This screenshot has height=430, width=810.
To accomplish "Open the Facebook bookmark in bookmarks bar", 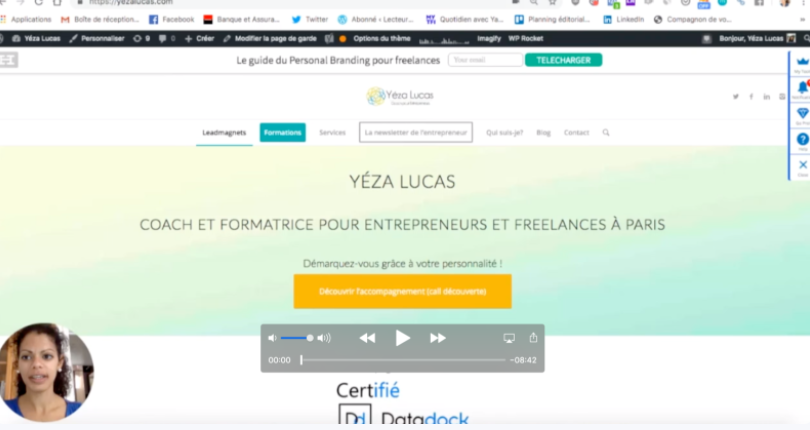I will [172, 20].
